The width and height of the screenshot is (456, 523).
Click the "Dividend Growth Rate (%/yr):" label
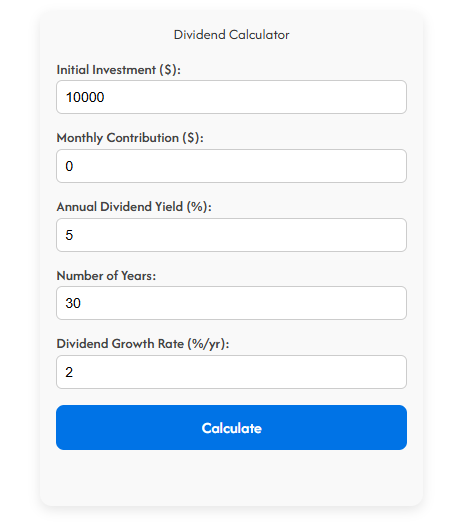click(143, 344)
